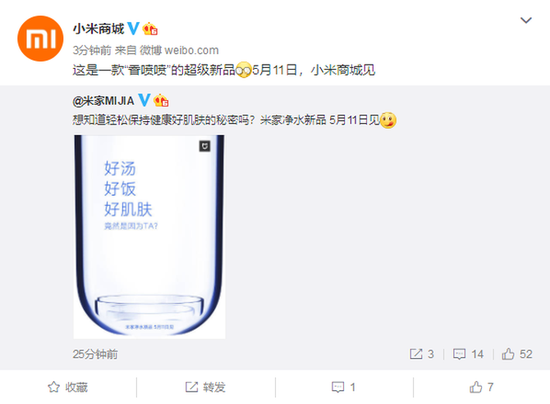Toggle the thumbs-up like showing 7
550x404 pixels.
pos(482,387)
